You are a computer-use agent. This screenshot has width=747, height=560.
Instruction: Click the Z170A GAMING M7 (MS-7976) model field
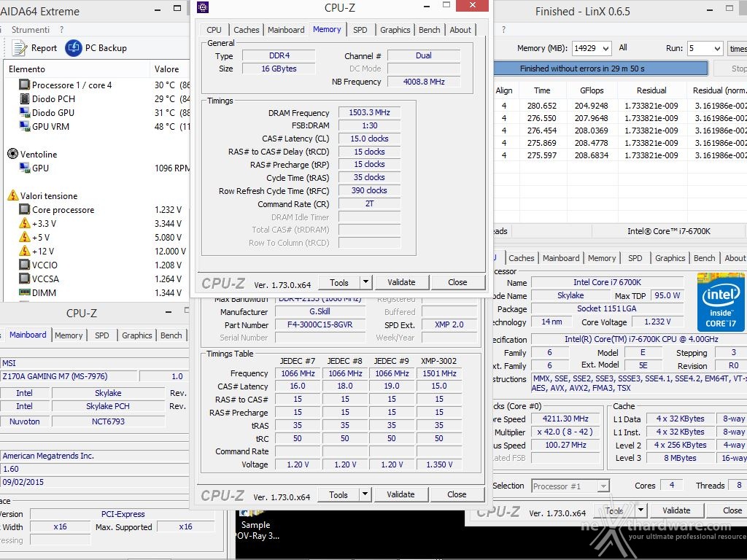tap(69, 376)
